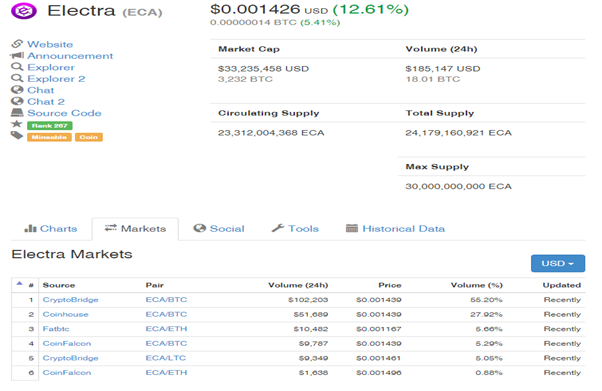Open Coinhouse source link

(65, 314)
